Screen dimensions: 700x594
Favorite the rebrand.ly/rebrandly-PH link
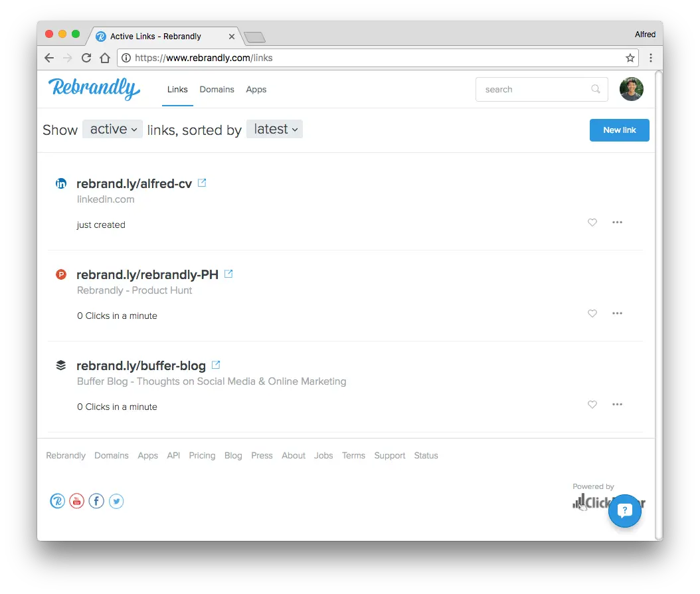(592, 313)
